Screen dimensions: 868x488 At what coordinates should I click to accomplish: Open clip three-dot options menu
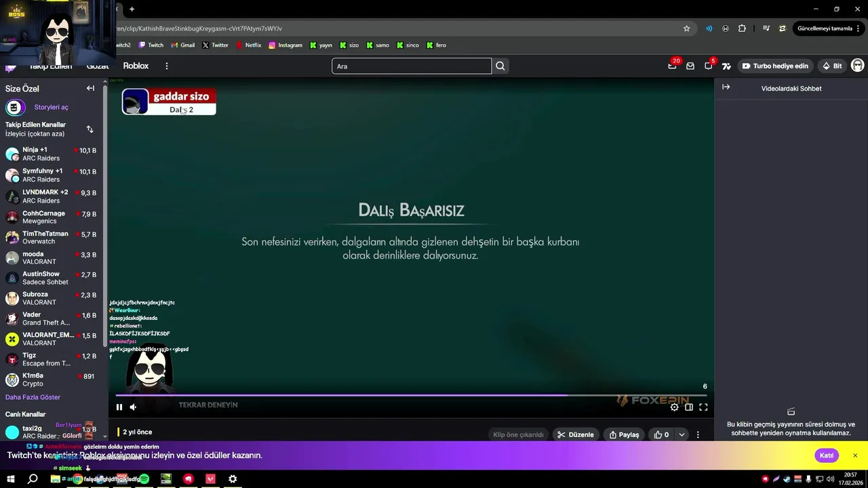tap(698, 434)
